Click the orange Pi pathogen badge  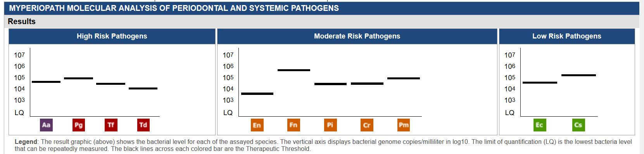(x=330, y=125)
